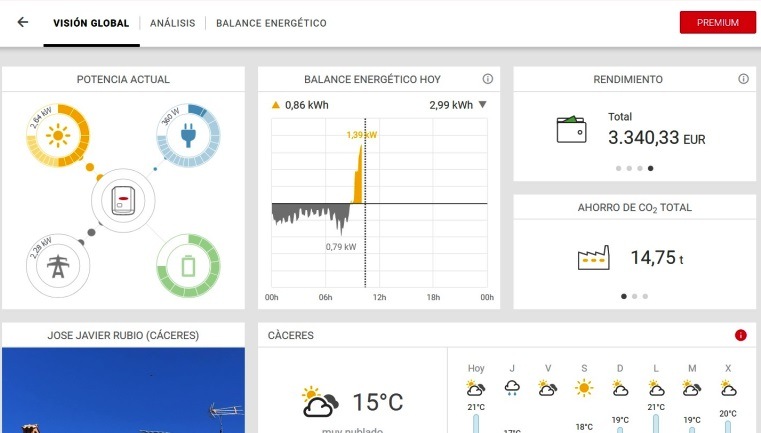
Task: Show second CO2 savings page dot
Action: pyautogui.click(x=634, y=296)
